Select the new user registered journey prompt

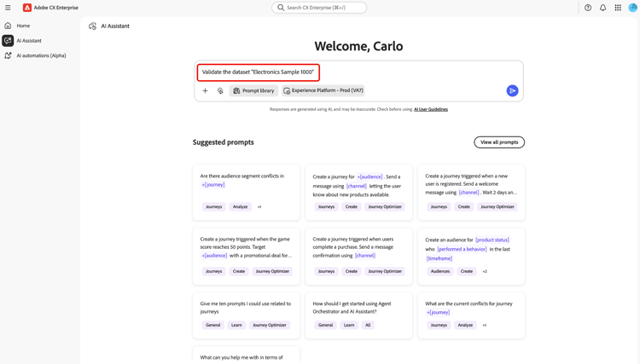pos(471,193)
